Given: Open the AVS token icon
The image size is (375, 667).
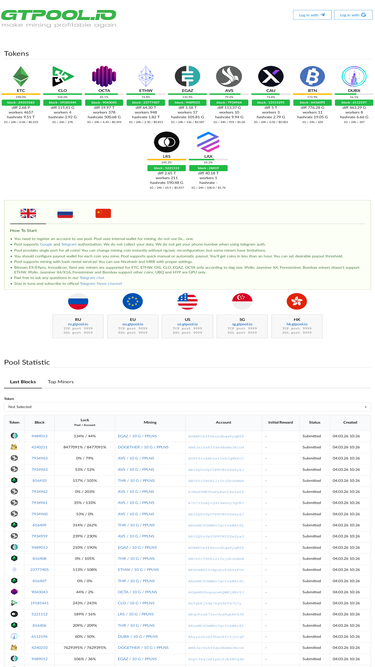Looking at the screenshot, I should (229, 77).
